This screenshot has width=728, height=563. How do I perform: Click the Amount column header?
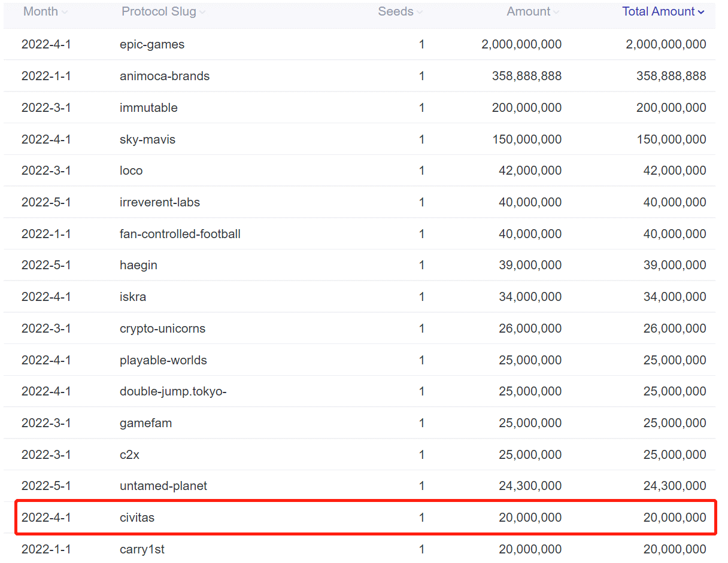click(x=533, y=11)
